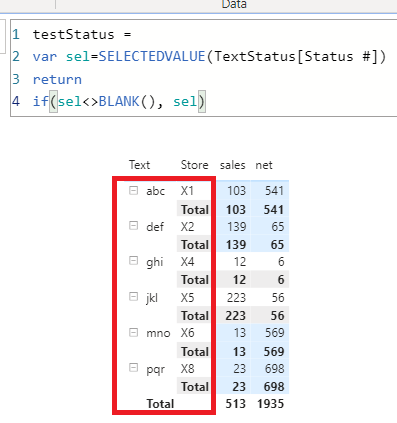Screen dimensions: 397x423
Task: Click TextStatus[Status #] reference in formula
Action: coord(296,56)
